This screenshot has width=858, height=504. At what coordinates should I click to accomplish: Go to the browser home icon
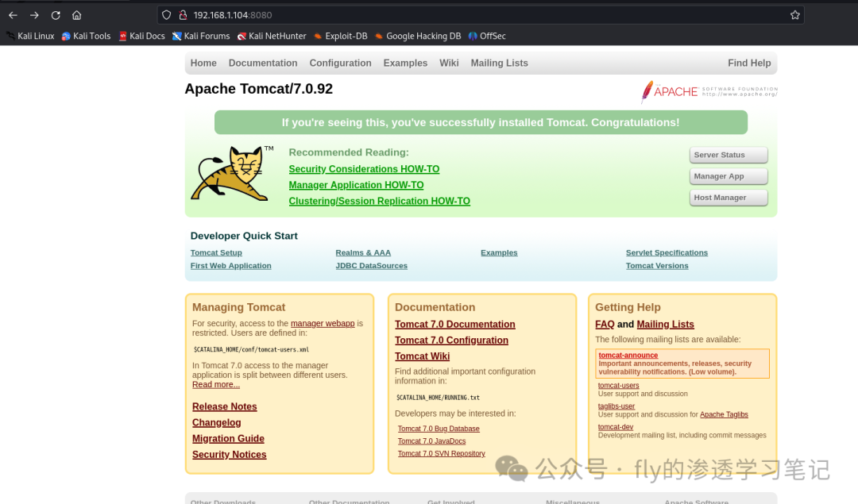76,15
